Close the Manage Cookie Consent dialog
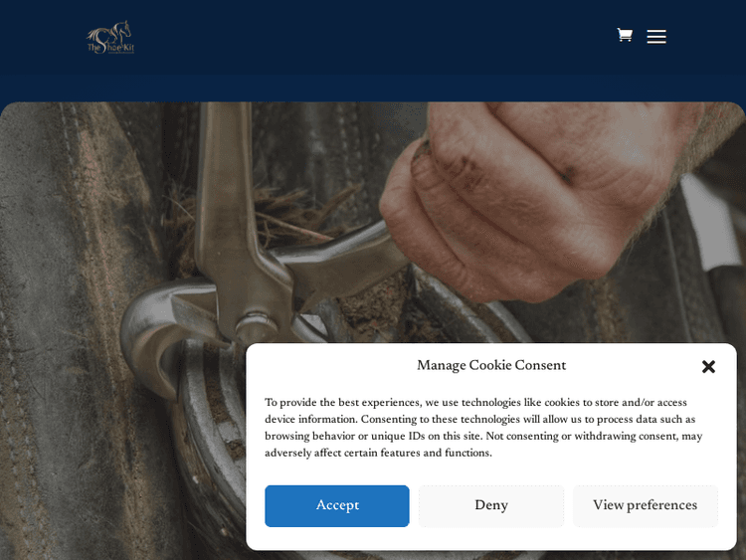Screen dimensions: 746x560 tap(708, 366)
